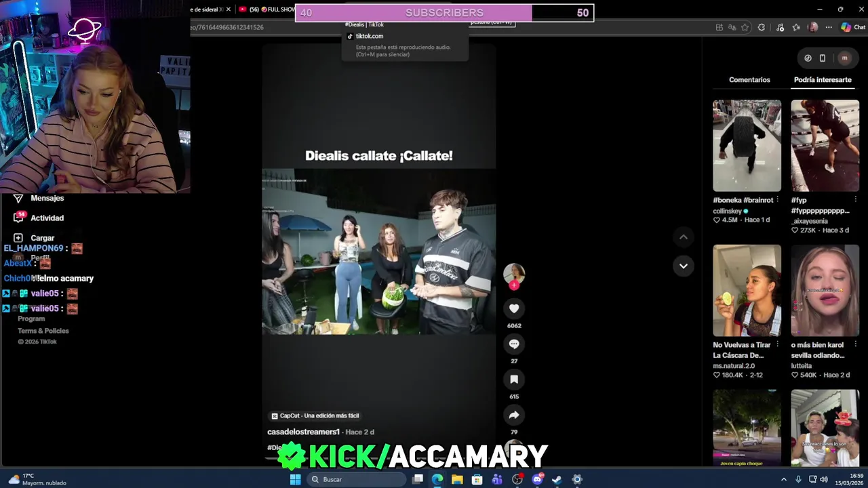
Task: Click the main TikTok video player
Action: click(379, 251)
